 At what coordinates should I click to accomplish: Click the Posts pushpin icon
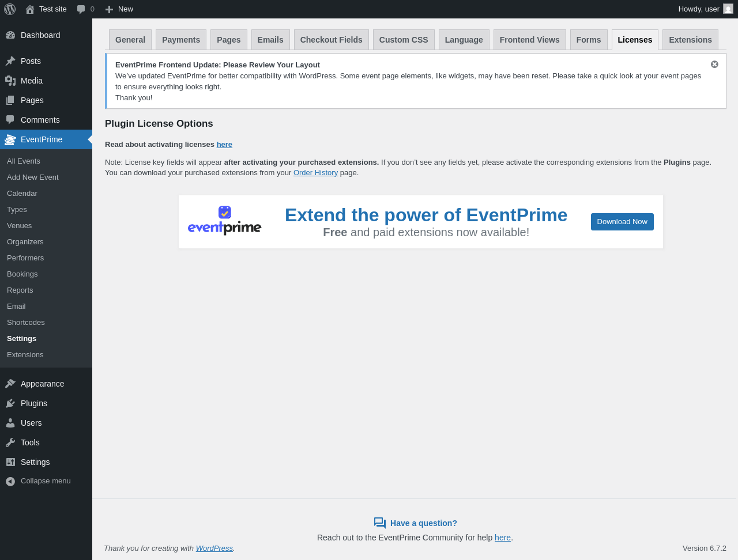coord(10,61)
